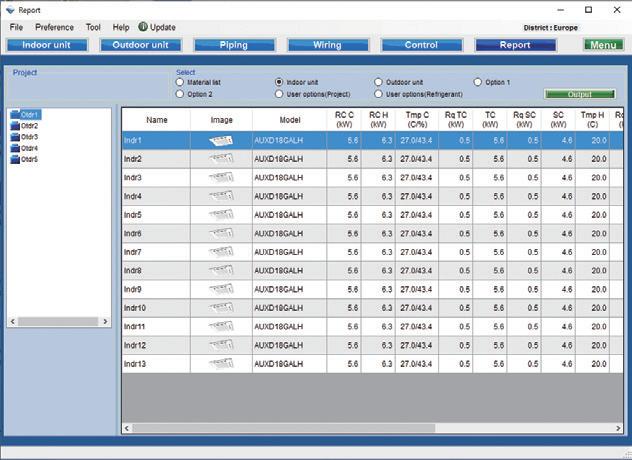Select User options(Refrigerant) radio button
The image size is (632, 460).
(378, 94)
